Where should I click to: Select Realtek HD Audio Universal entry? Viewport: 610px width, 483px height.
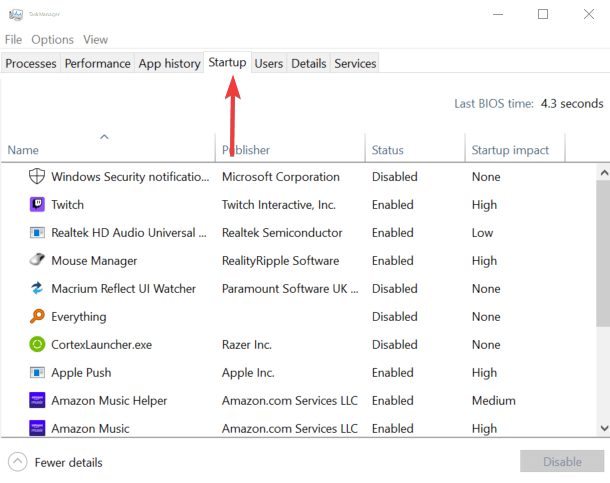point(129,233)
